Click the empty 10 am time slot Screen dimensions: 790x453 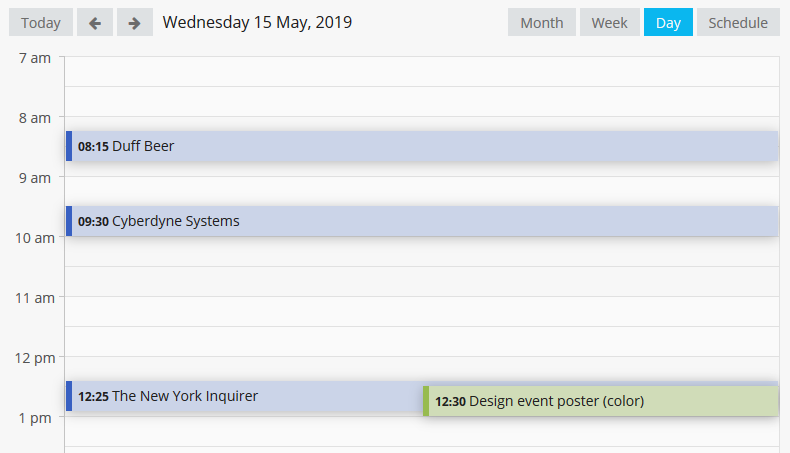420,252
